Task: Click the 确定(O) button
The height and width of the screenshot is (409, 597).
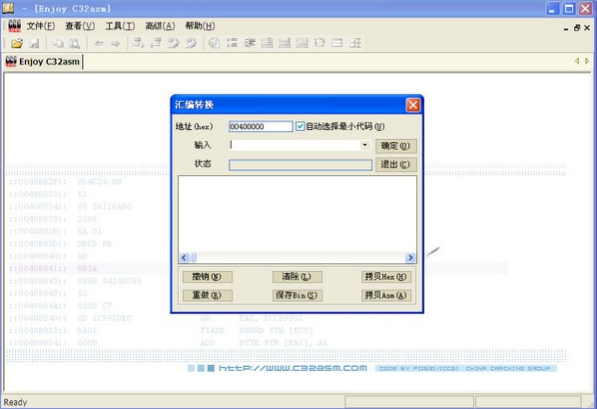Action: (x=396, y=146)
